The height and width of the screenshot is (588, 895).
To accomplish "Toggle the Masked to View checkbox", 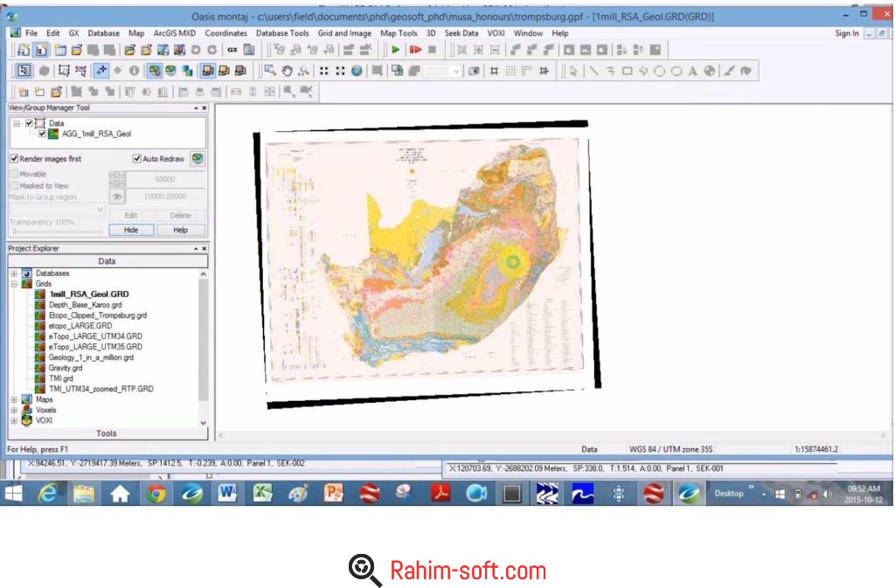I will point(14,186).
